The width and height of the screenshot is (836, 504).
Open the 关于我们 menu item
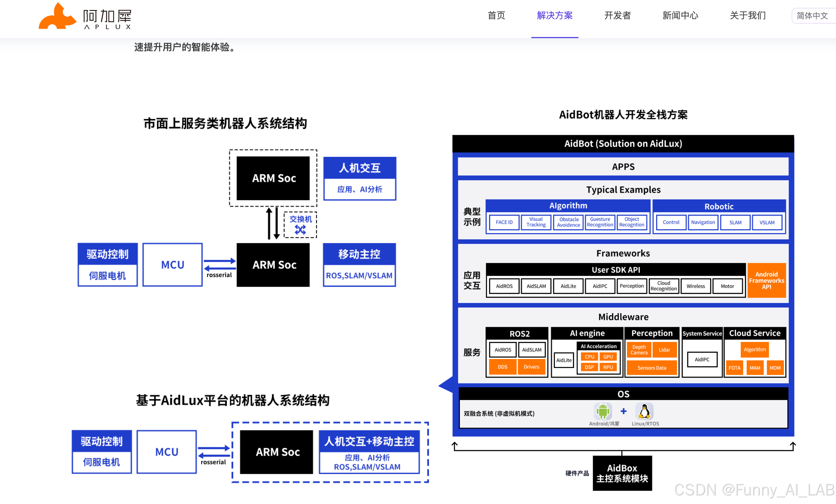[x=747, y=16]
